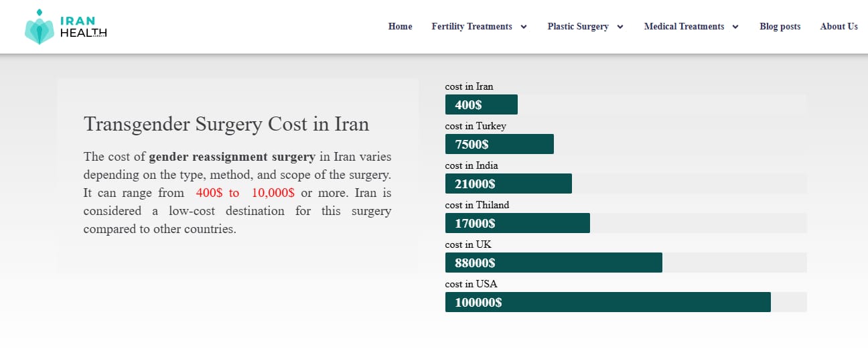Viewport: 868px width, 363px height.
Task: Expand the Plastic Surgery dropdown chevron
Action: (x=620, y=27)
